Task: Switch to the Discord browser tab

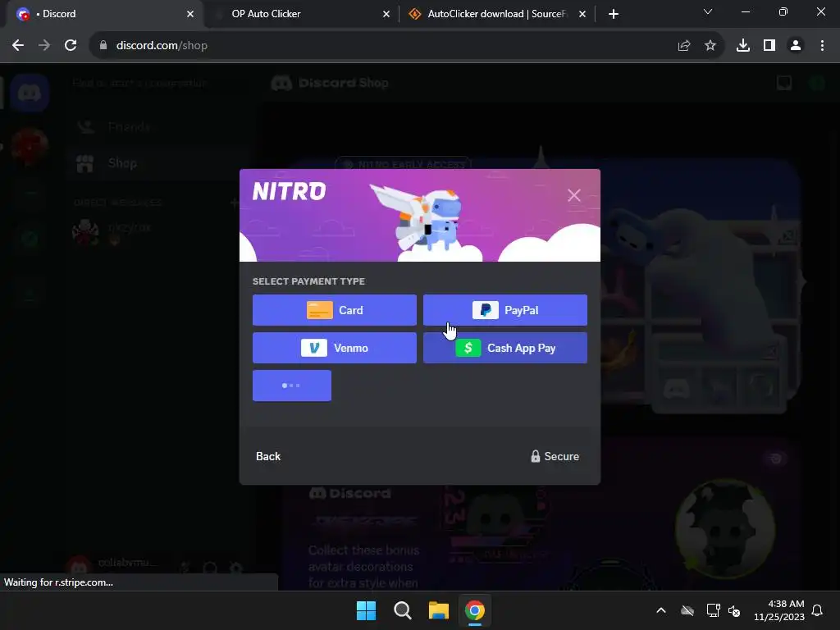Action: pyautogui.click(x=104, y=14)
